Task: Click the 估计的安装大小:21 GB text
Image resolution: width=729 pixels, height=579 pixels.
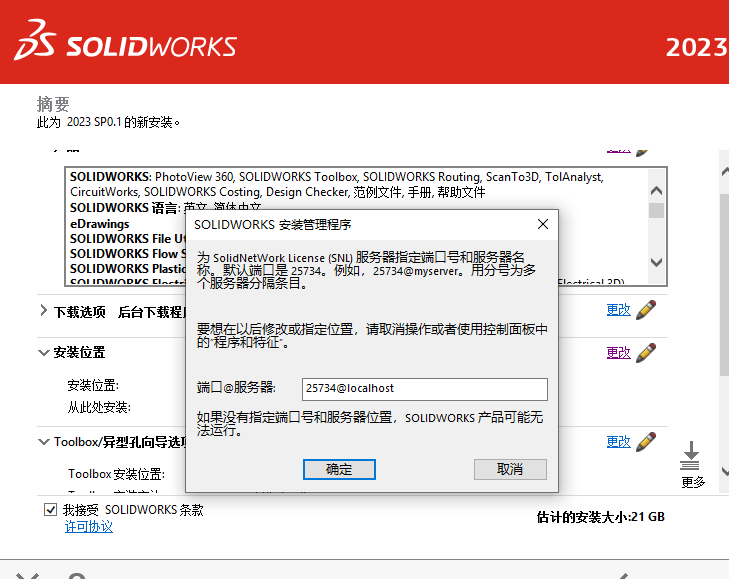Action: 601,517
